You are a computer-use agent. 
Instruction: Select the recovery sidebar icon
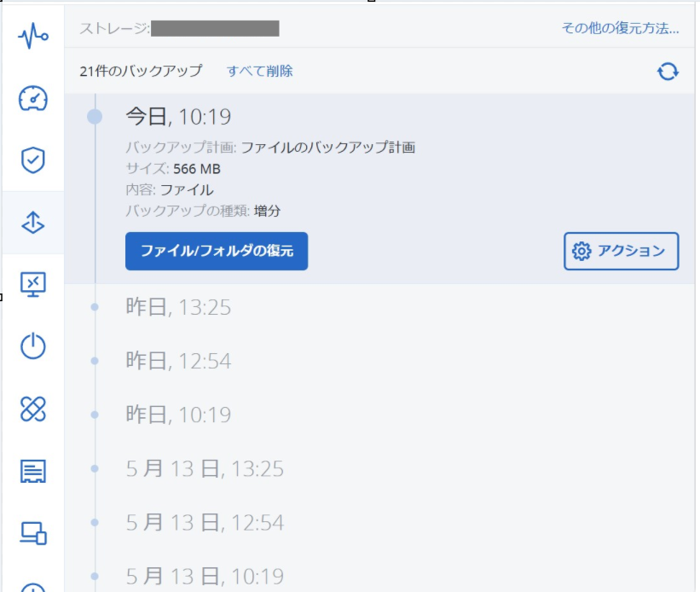click(x=33, y=223)
